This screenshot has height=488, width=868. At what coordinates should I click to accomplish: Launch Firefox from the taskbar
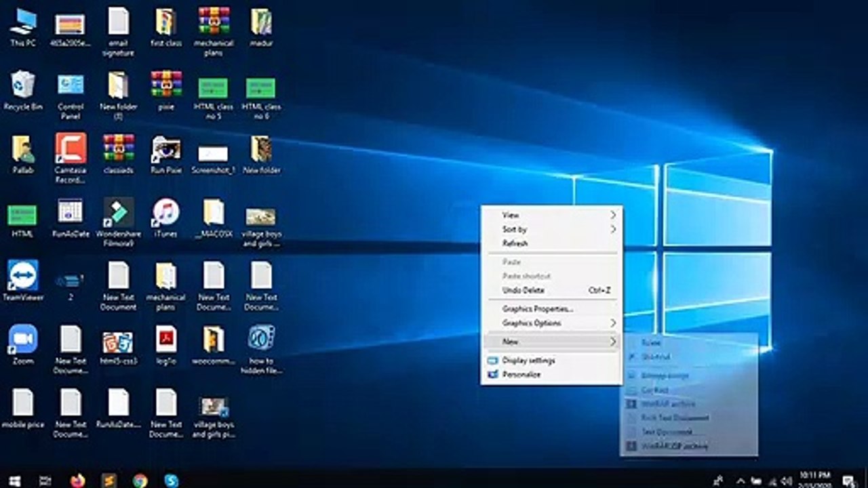click(x=78, y=481)
